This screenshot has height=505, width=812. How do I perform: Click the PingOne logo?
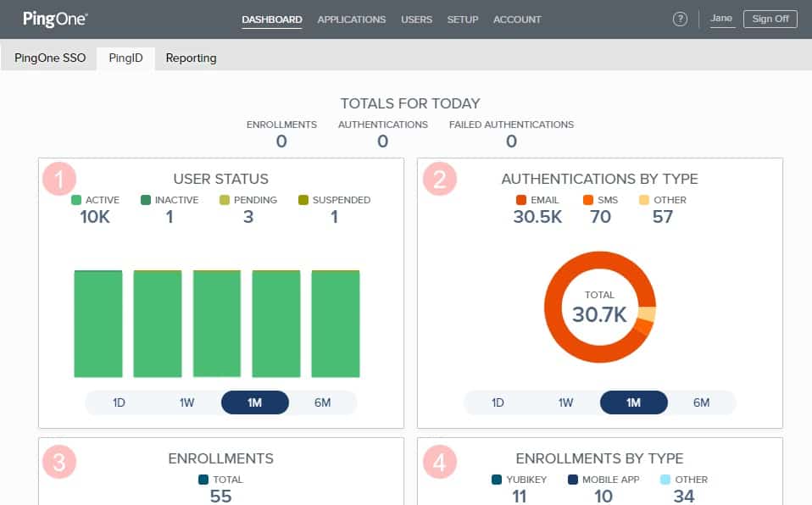tap(55, 19)
